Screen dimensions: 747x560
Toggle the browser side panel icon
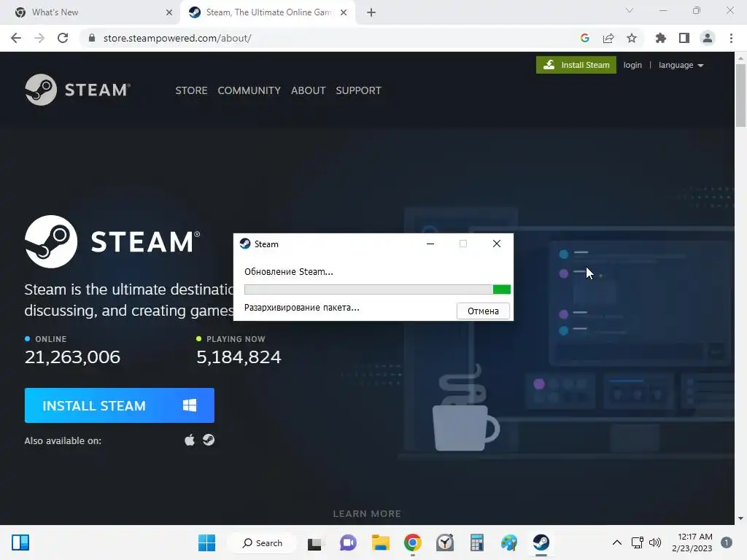tap(684, 38)
